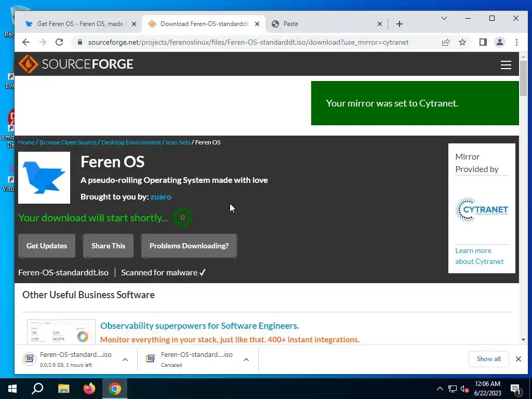Close the Get Feren OS tab
This screenshot has width=532, height=399.
pyautogui.click(x=134, y=24)
